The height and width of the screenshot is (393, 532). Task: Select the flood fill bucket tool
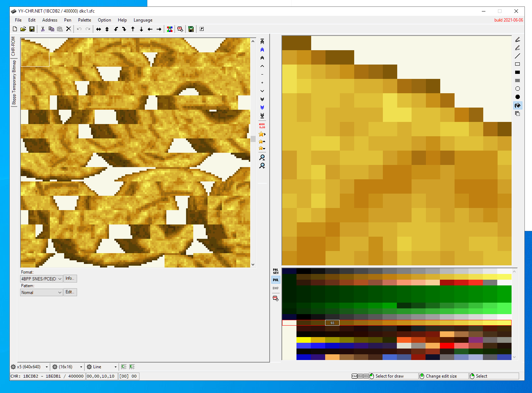(517, 105)
